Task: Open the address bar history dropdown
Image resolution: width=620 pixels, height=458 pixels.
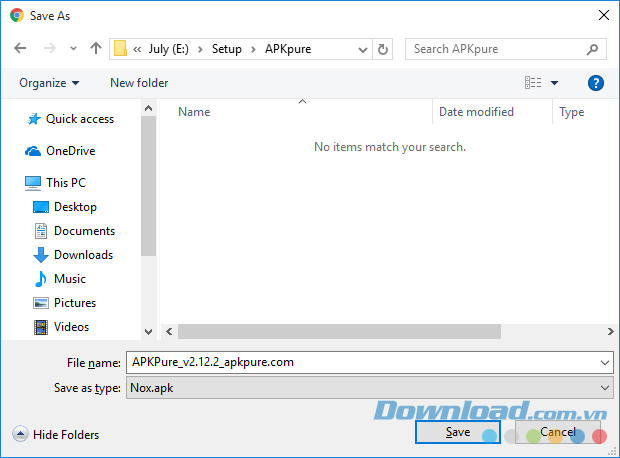Action: pos(363,49)
